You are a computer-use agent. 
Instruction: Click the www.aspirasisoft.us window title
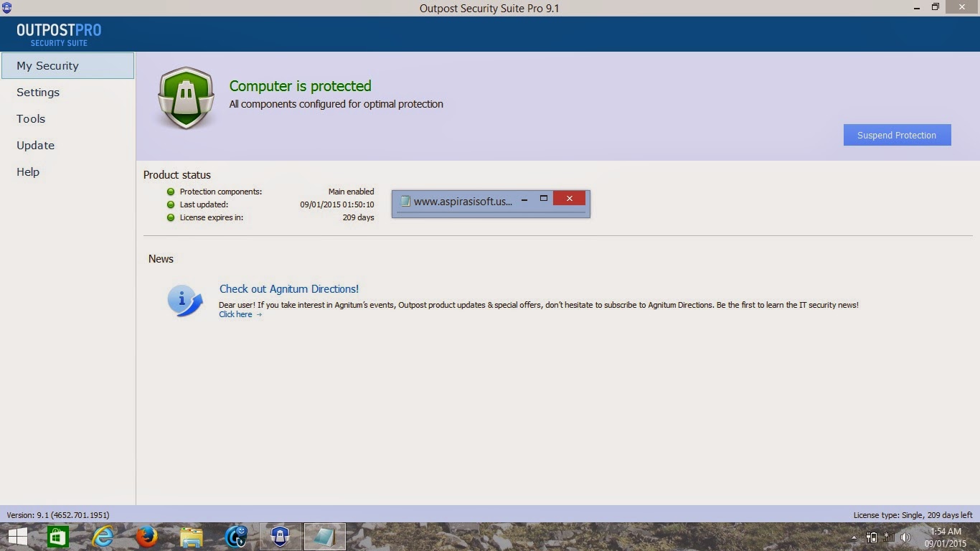[x=463, y=201]
